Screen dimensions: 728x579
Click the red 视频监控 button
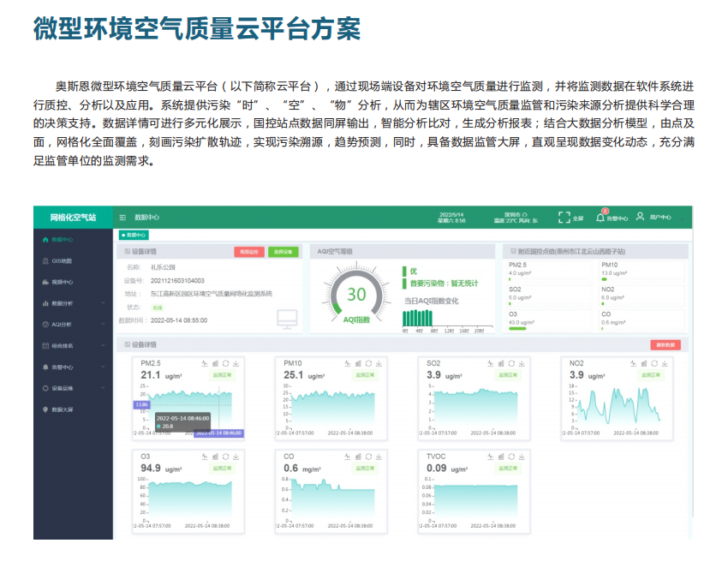click(x=249, y=252)
